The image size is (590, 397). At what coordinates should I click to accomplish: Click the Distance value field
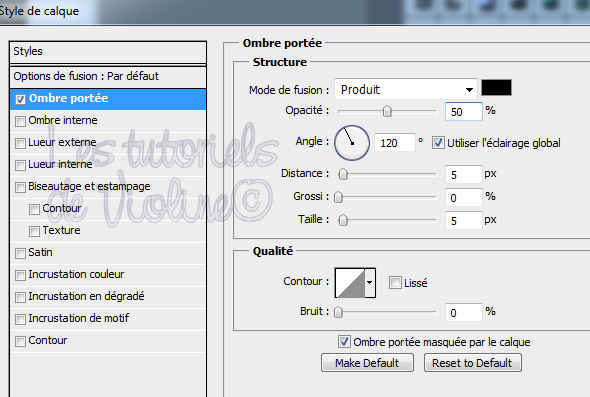(x=464, y=174)
